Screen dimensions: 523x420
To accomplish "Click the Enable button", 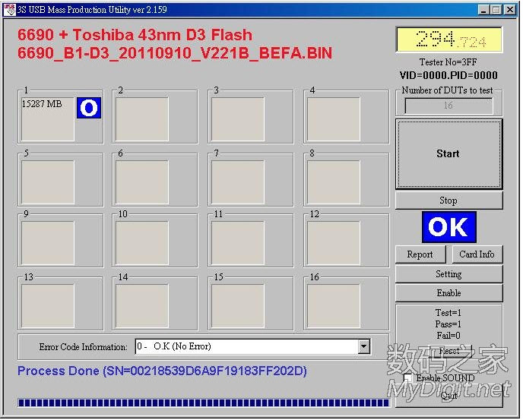I will (449, 293).
